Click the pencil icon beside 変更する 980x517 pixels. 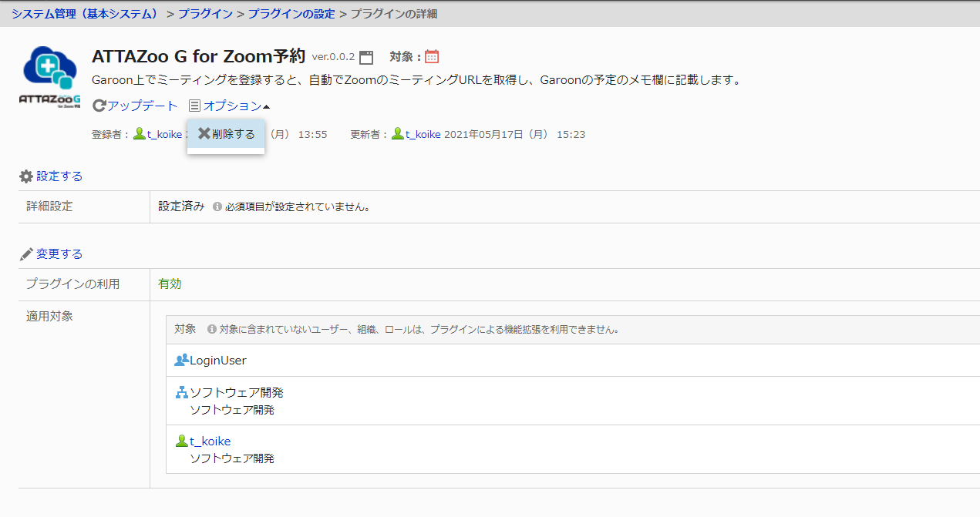click(26, 254)
